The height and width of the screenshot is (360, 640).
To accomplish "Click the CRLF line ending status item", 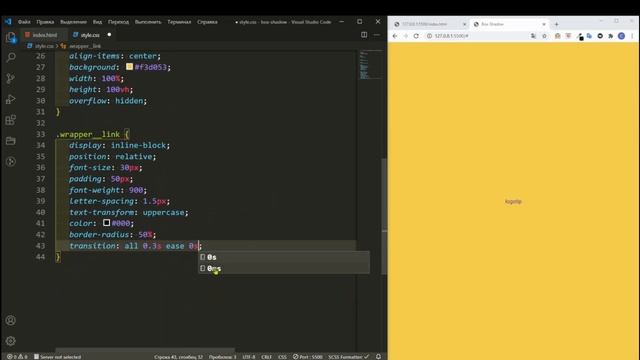I will tap(267, 357).
